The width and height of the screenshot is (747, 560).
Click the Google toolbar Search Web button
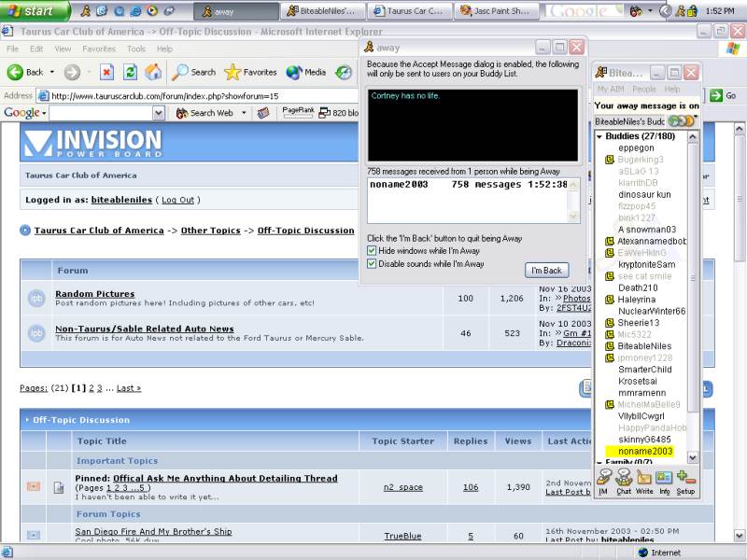click(204, 113)
